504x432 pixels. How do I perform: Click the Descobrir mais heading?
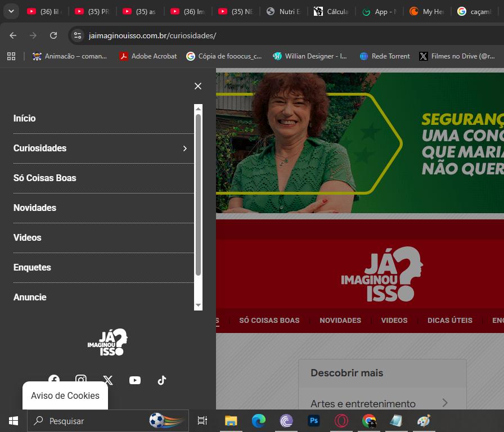pyautogui.click(x=347, y=373)
